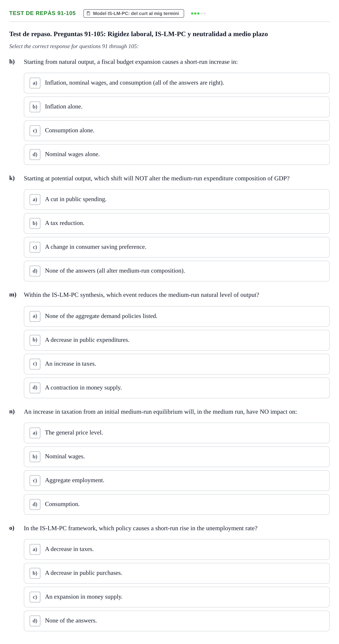Choose 'A cut in public spending' answer

(x=176, y=200)
